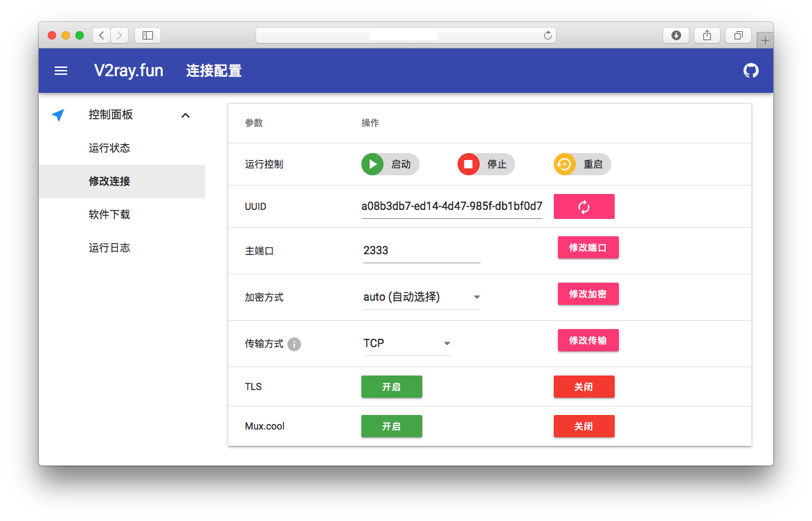The width and height of the screenshot is (812, 521).
Task: Apply transport with 修改传输 button
Action: coord(588,341)
